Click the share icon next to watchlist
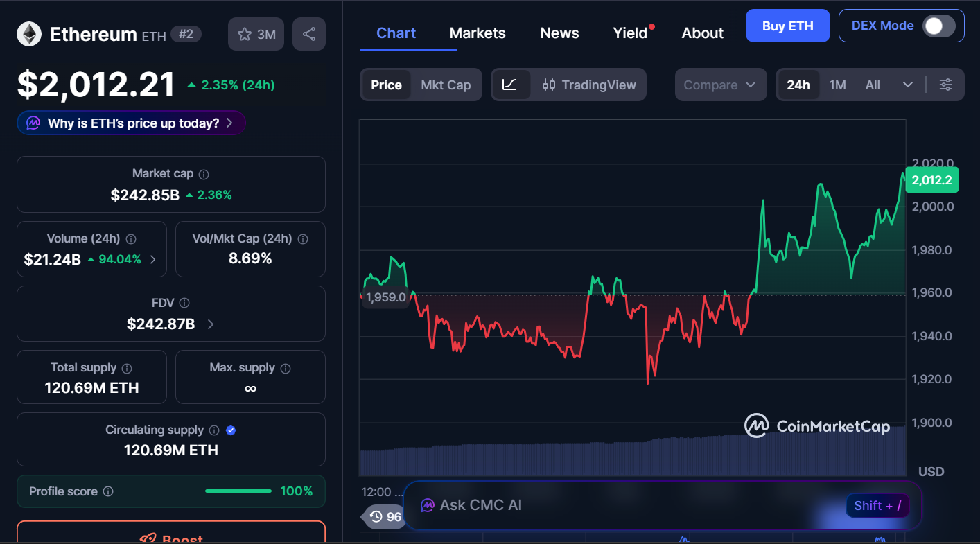This screenshot has width=980, height=544. pyautogui.click(x=309, y=34)
